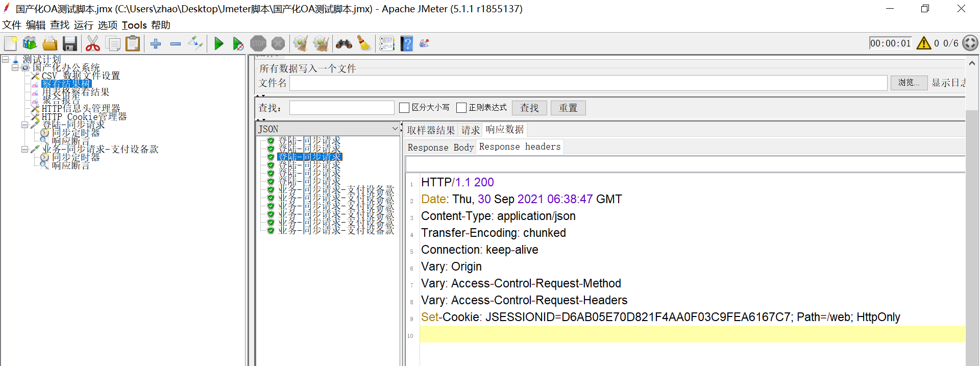
Task: Open the 编辑 menu
Action: click(x=36, y=25)
